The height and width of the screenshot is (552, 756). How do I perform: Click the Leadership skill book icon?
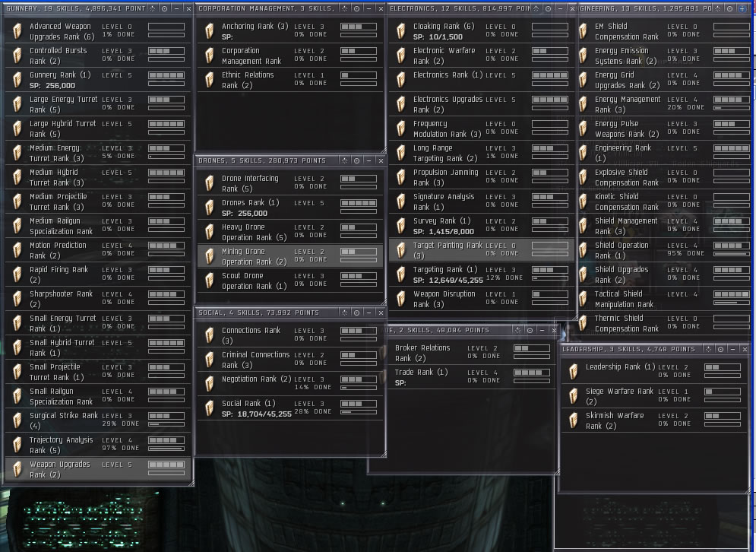(573, 372)
